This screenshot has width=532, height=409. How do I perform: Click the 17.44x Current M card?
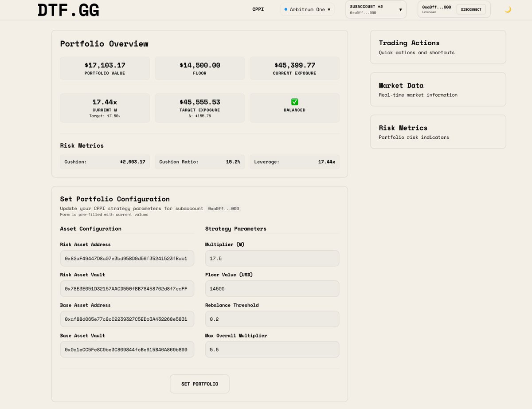click(x=105, y=108)
